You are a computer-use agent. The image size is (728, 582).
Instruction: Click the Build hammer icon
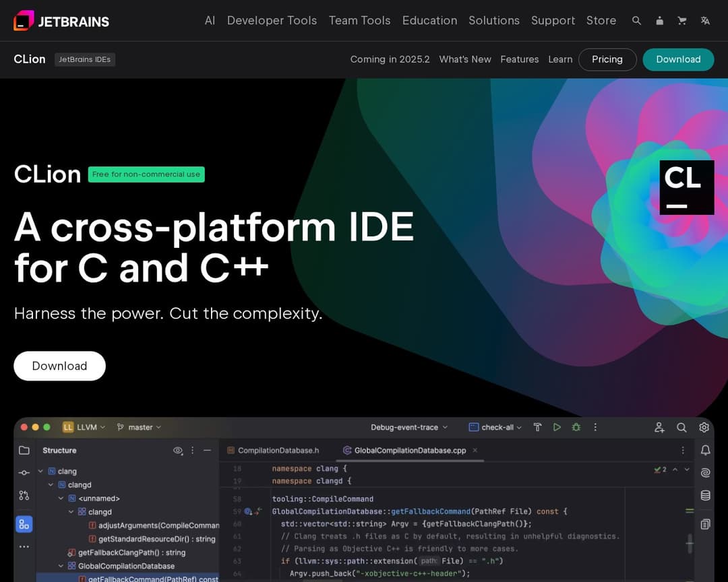538,427
